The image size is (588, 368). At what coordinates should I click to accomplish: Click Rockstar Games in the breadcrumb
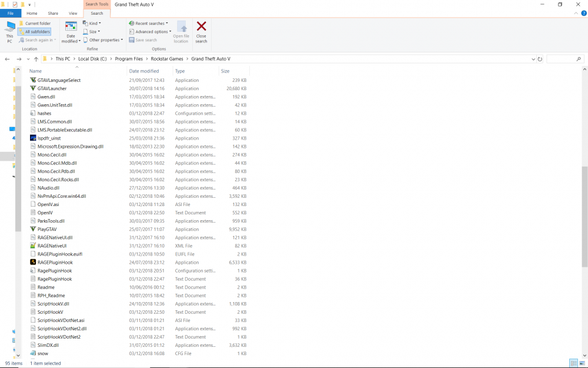pyautogui.click(x=167, y=59)
